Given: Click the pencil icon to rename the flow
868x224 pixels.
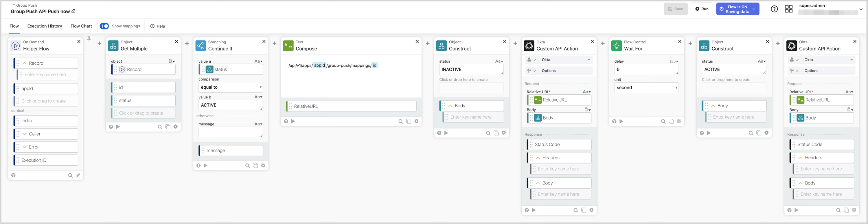Looking at the screenshot, I should pos(73,11).
